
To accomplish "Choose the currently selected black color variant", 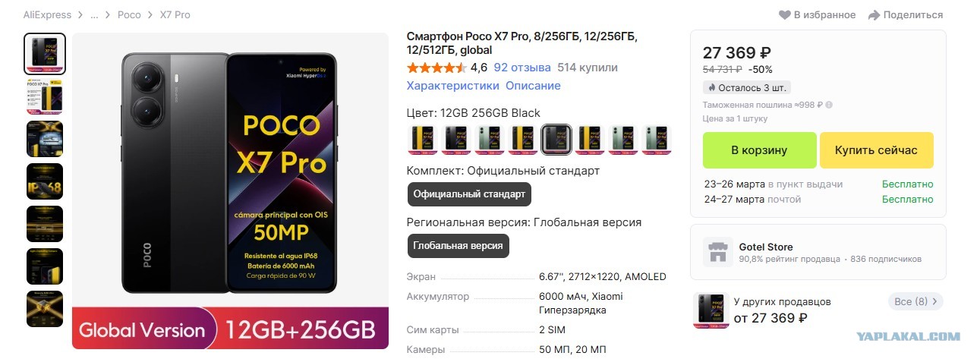I will click(x=556, y=139).
